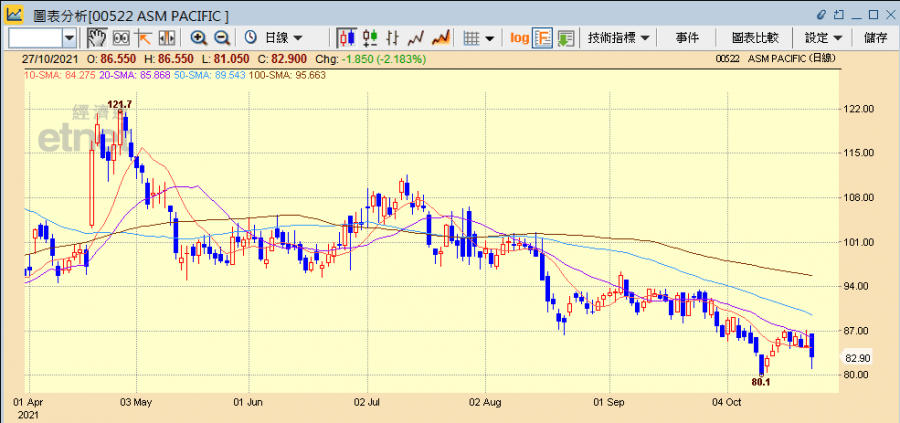The width and height of the screenshot is (900, 423).
Task: Click the zoom out magnifier
Action: [222, 38]
